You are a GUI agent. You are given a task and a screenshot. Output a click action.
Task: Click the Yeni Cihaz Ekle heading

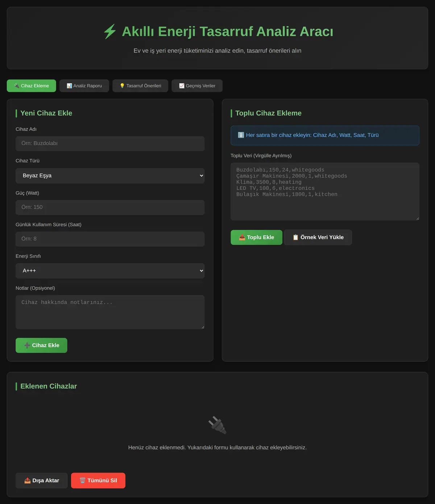(46, 113)
